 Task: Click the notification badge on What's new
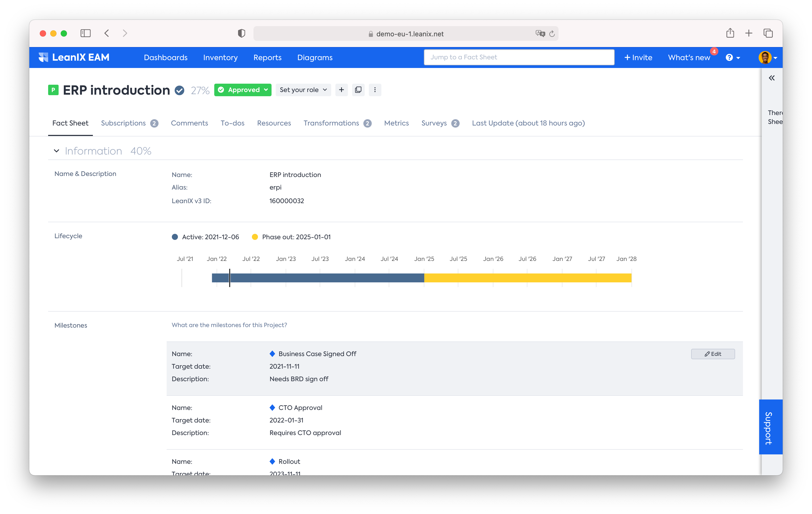point(714,52)
